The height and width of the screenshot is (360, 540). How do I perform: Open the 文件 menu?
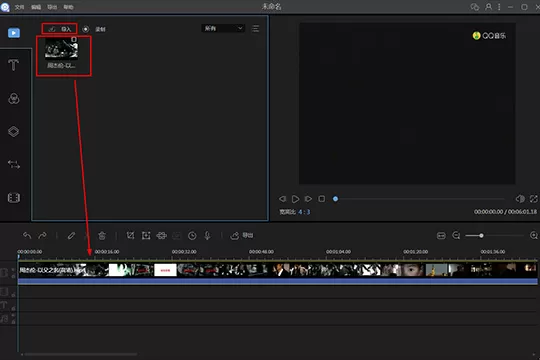20,7
